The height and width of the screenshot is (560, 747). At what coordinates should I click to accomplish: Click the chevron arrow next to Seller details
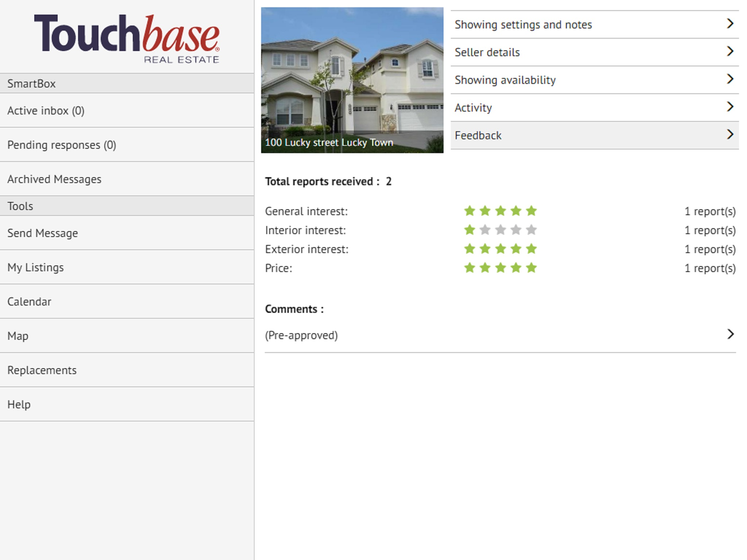[x=730, y=51]
